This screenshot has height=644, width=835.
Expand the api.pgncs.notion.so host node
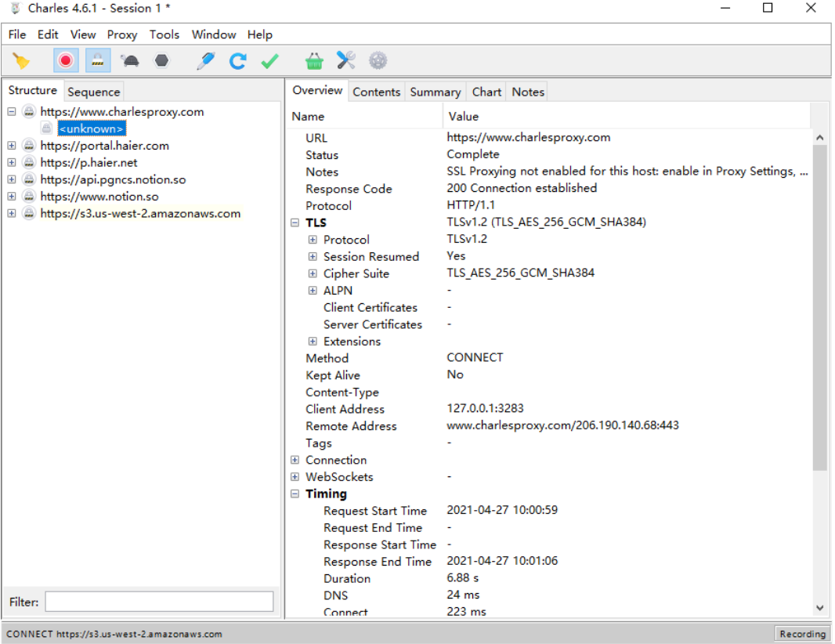[x=12, y=179]
